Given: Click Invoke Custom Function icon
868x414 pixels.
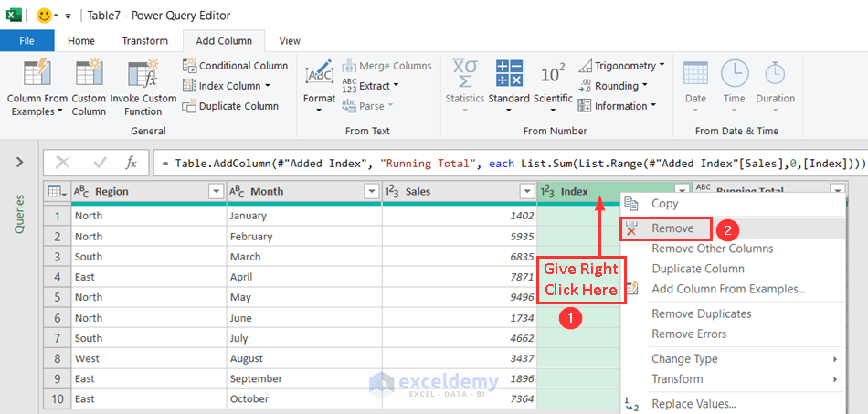Looking at the screenshot, I should [x=143, y=73].
